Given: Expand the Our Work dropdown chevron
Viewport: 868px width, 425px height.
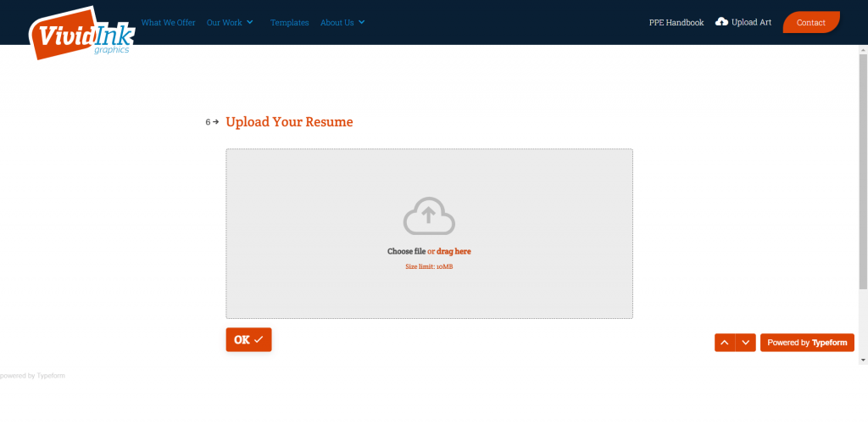Looking at the screenshot, I should [250, 23].
